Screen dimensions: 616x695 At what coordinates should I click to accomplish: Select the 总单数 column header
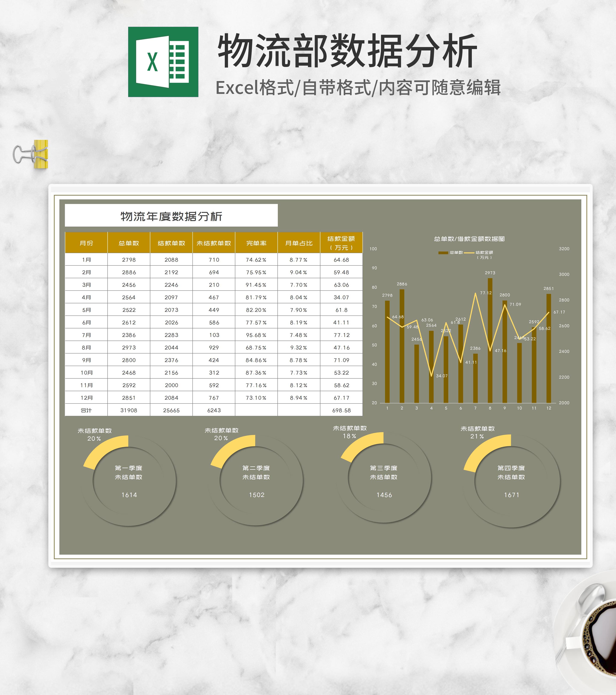[129, 243]
